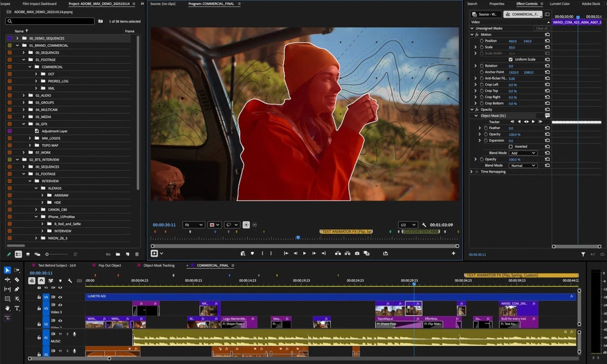Select the Type tool
Image resolution: width=607 pixels, height=364 pixels.
[17, 308]
